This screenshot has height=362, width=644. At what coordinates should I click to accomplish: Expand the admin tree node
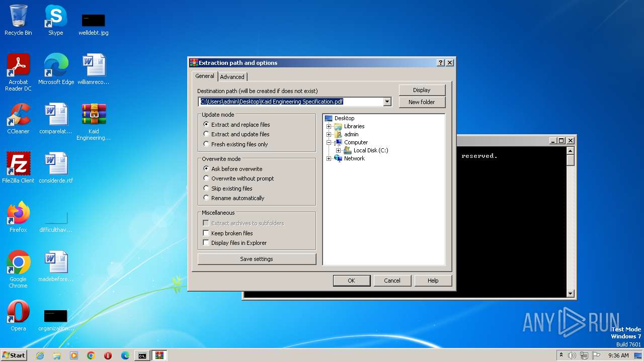click(329, 134)
